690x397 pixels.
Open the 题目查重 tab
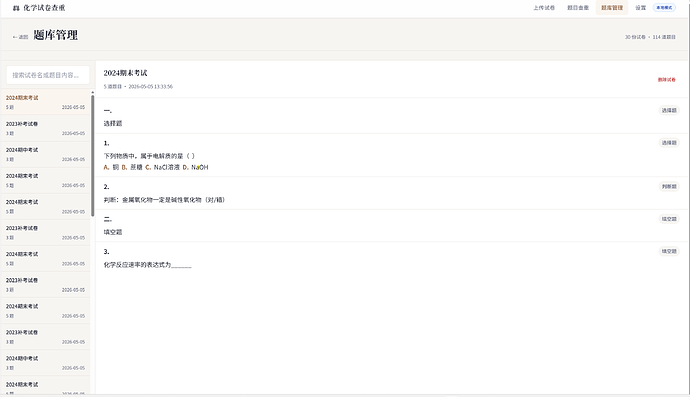tap(578, 8)
